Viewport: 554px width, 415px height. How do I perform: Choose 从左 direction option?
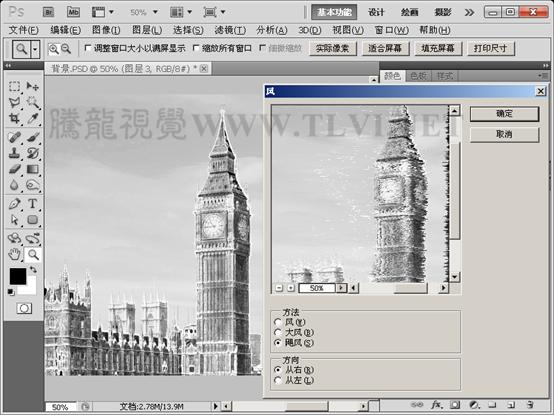coord(278,380)
